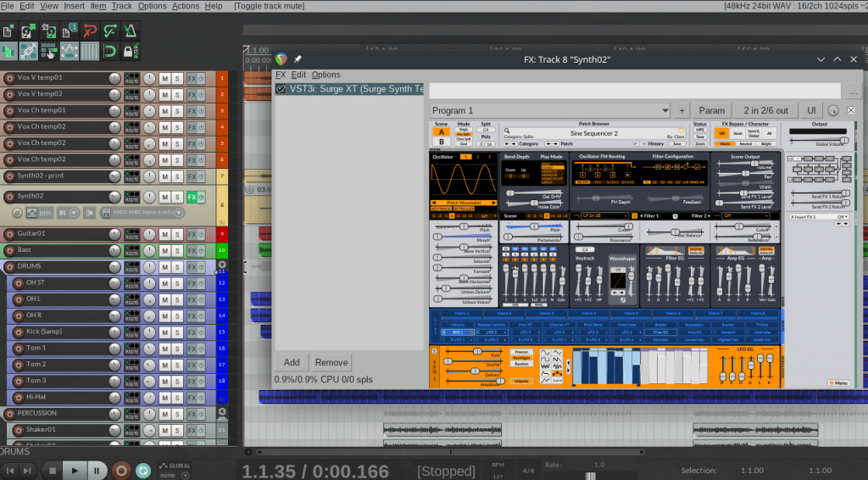Viewport: 868px width, 480px height.
Task: Open the Program 1 preset dropdown
Action: 551,110
